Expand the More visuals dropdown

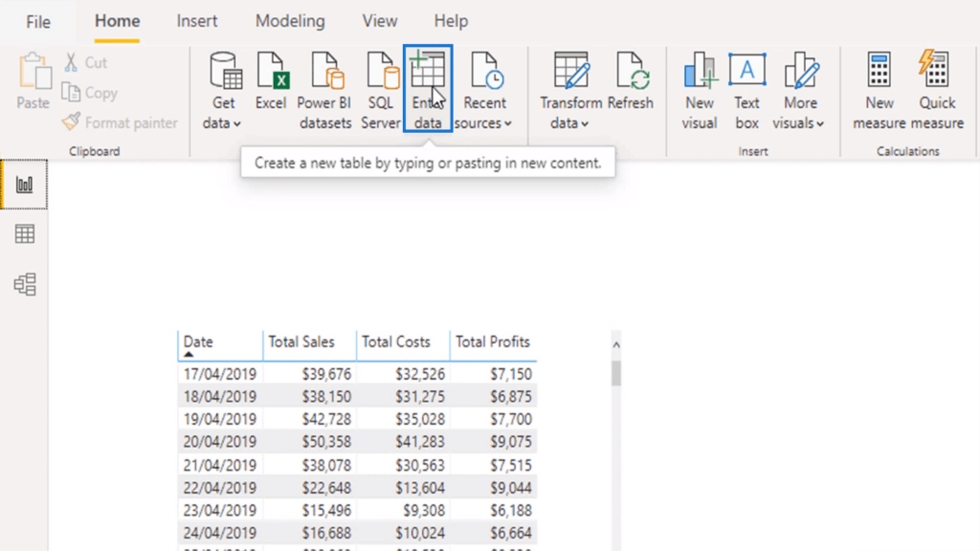coord(799,91)
